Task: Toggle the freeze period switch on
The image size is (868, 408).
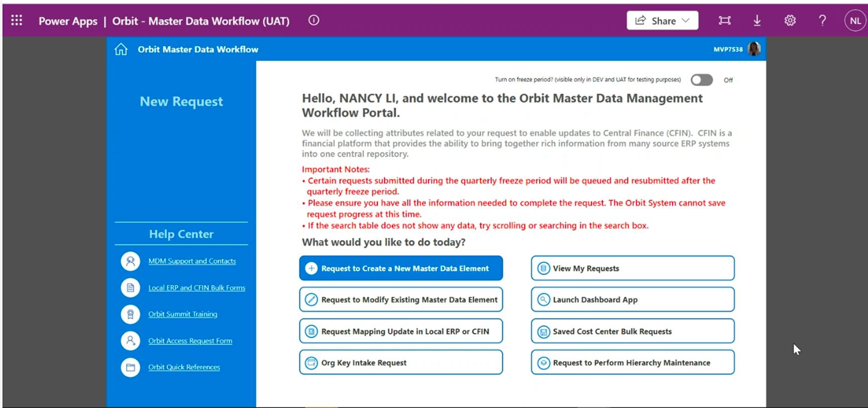Action: (701, 80)
